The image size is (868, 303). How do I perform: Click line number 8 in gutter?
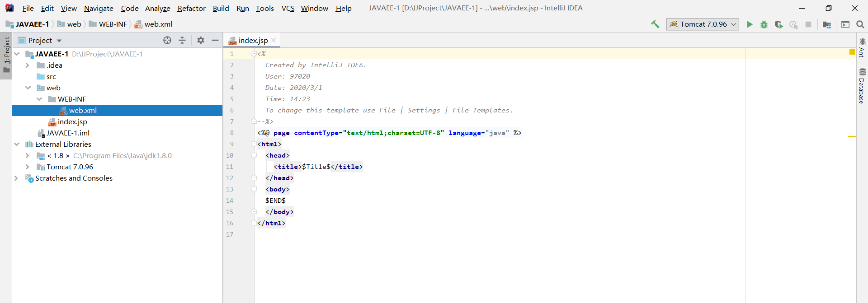(x=232, y=133)
